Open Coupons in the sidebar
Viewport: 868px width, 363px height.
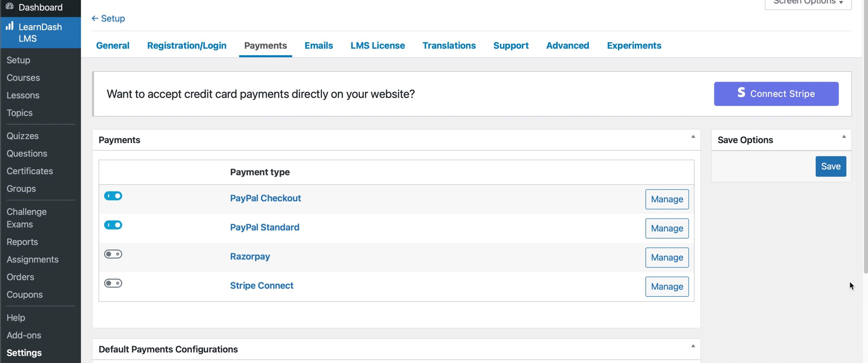[24, 295]
